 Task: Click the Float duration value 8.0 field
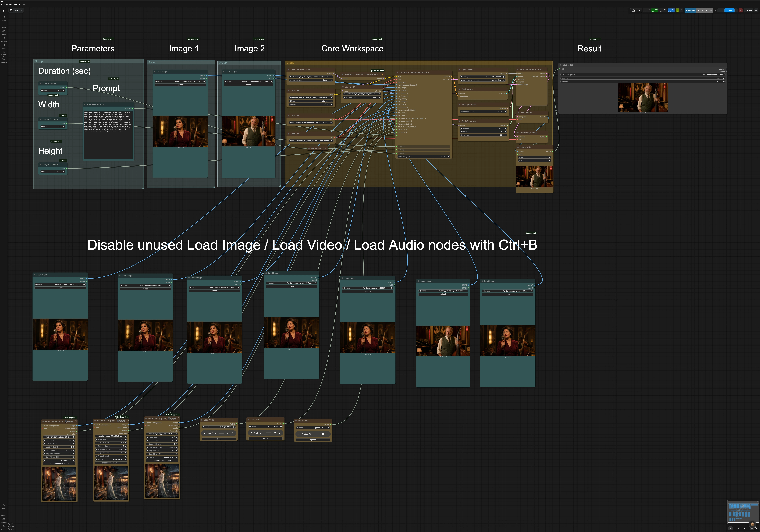click(53, 90)
